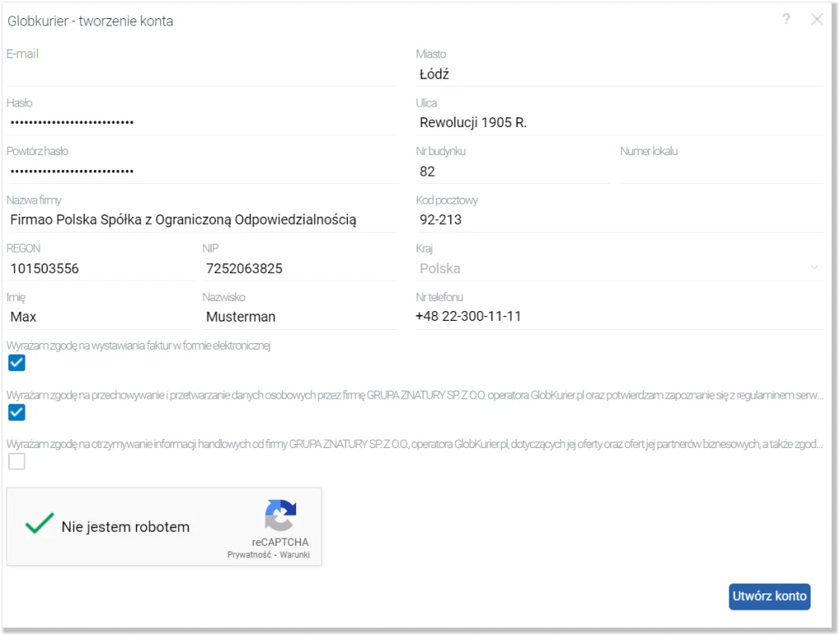Toggle the verified 'Nie jestem robotem' checkmark
The image size is (840, 636).
point(39,524)
